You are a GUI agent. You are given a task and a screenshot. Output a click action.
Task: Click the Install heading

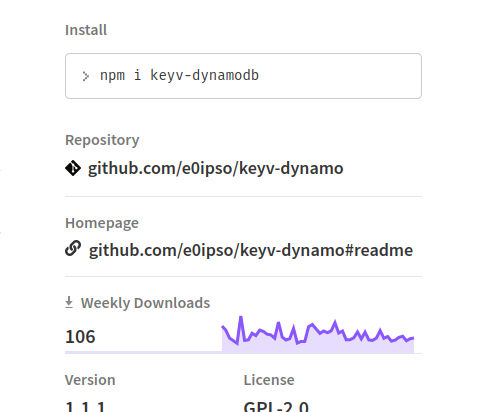(x=86, y=30)
